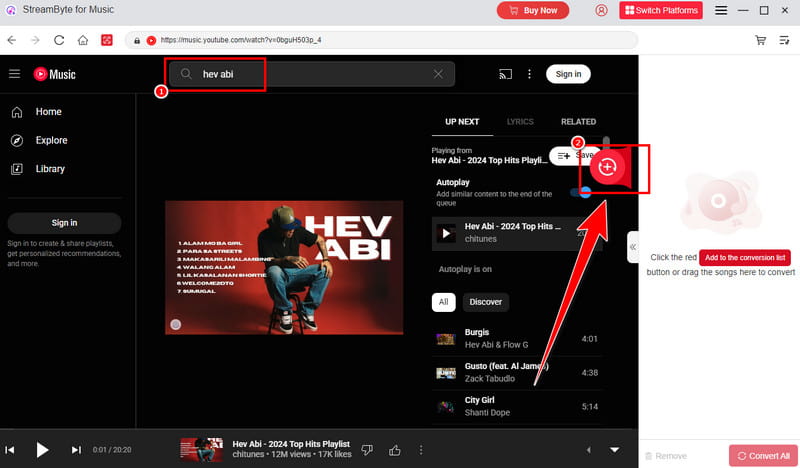Open Home in the sidebar
Image resolution: width=800 pixels, height=468 pixels.
[x=48, y=112]
